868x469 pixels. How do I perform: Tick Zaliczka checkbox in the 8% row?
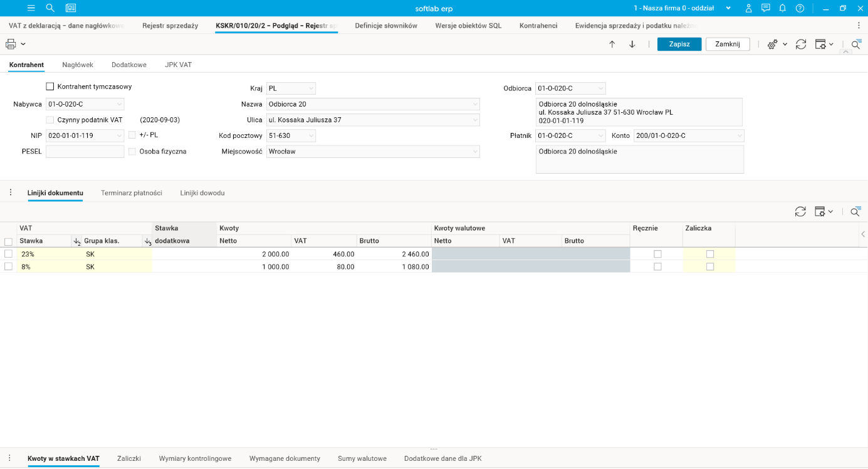pyautogui.click(x=710, y=266)
